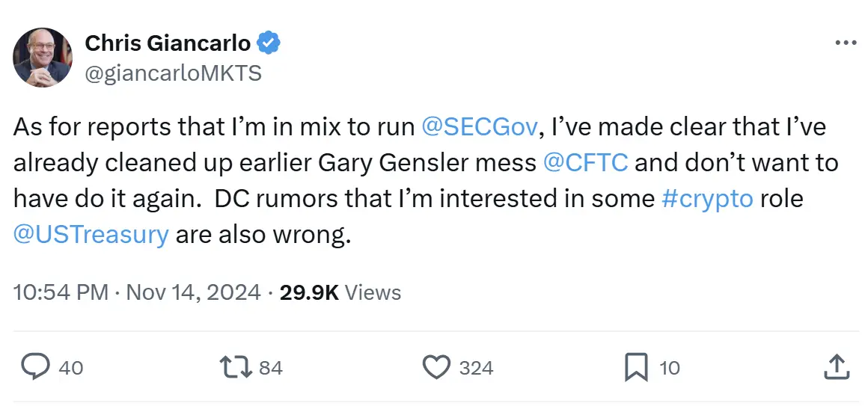Image resolution: width=868 pixels, height=406 pixels.
Task: Visit the @USTreasury mention
Action: pos(91,235)
